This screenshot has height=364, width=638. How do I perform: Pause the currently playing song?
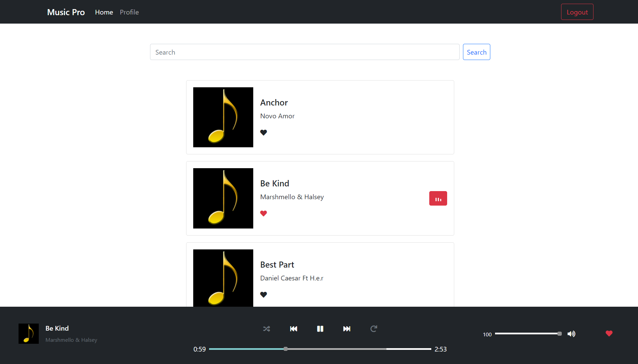click(320, 329)
